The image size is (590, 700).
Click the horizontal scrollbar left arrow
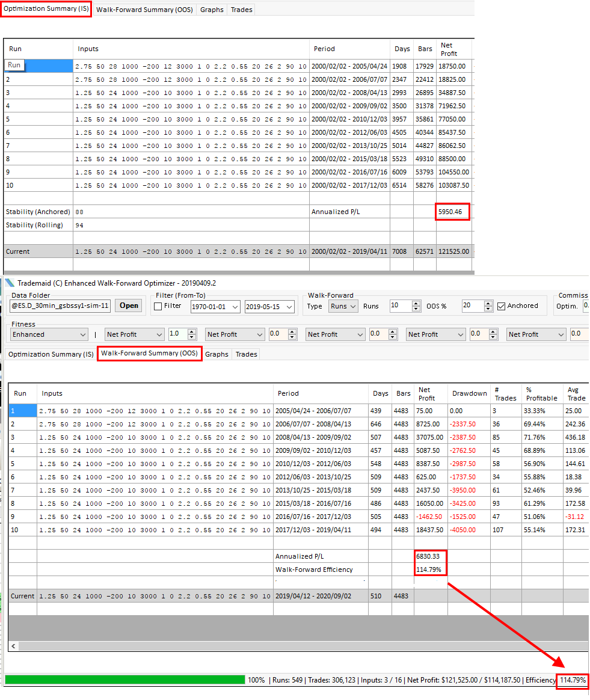(x=13, y=646)
